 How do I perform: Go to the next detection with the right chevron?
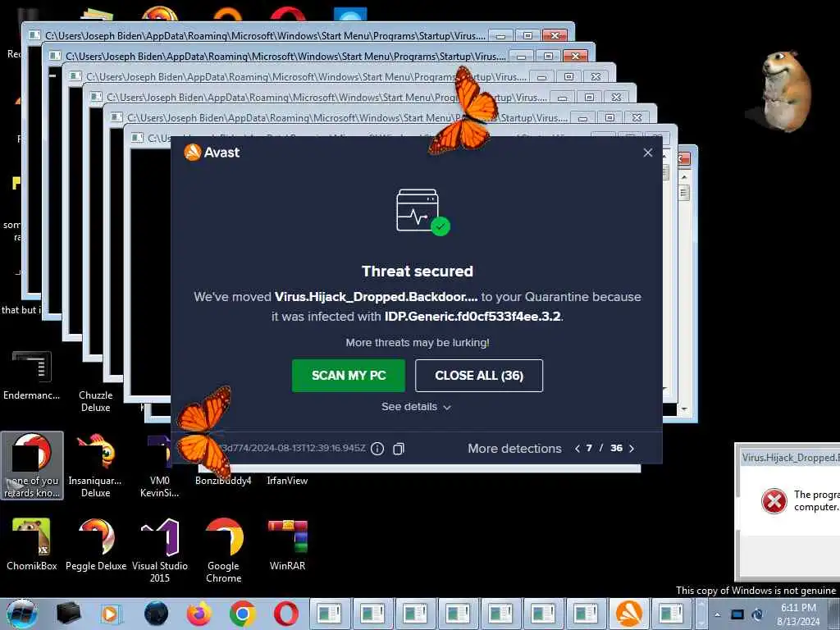point(632,449)
